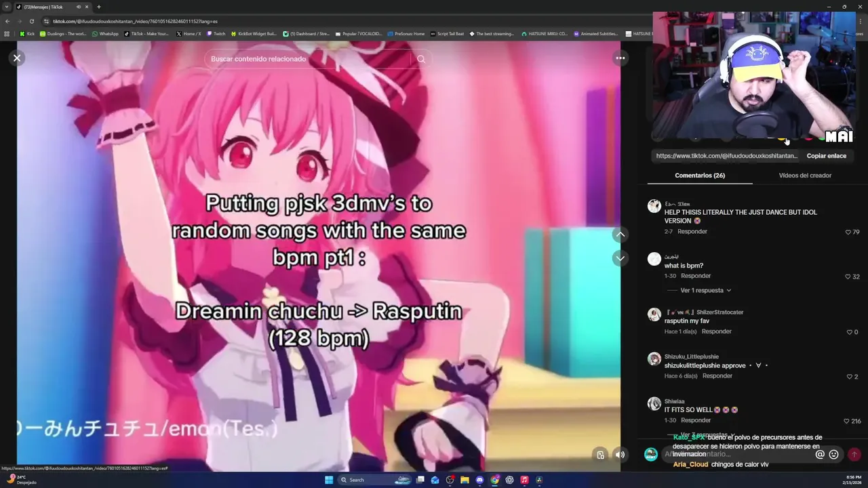Open the 'KickBot Widget Buil...' bookmark
This screenshot has height=488, width=868.
click(x=254, y=33)
